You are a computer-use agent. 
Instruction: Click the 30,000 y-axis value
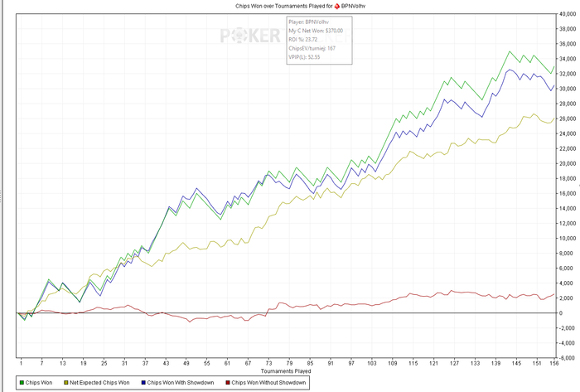point(568,89)
